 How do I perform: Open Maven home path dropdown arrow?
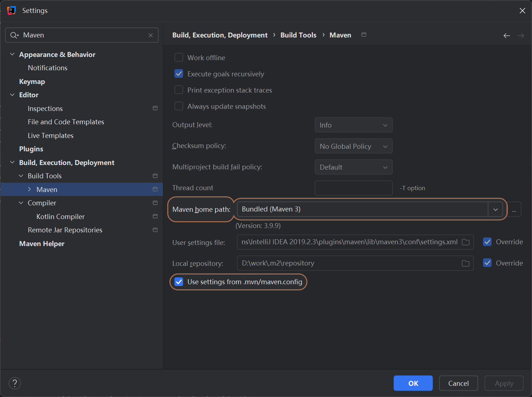[496, 209]
